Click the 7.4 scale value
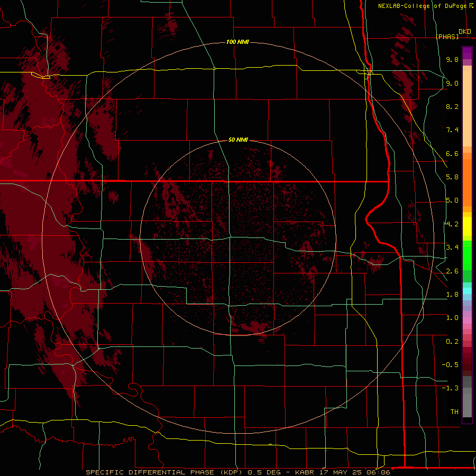Image resolution: width=476 pixels, height=476 pixels. pyautogui.click(x=452, y=130)
